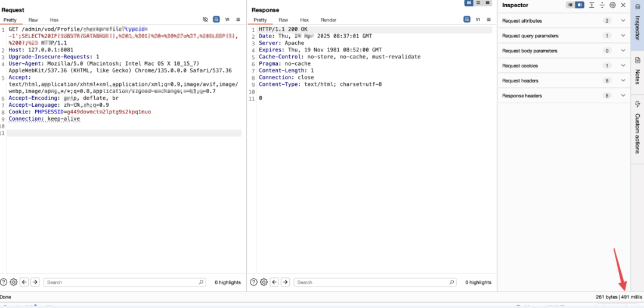Expand Response headers section chevron
644x308 pixels.
click(x=623, y=96)
